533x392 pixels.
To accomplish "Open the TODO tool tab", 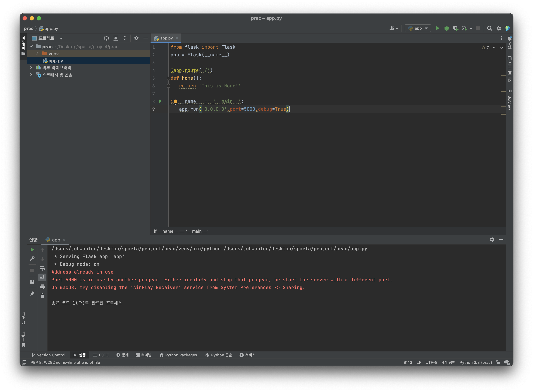I will click(101, 355).
